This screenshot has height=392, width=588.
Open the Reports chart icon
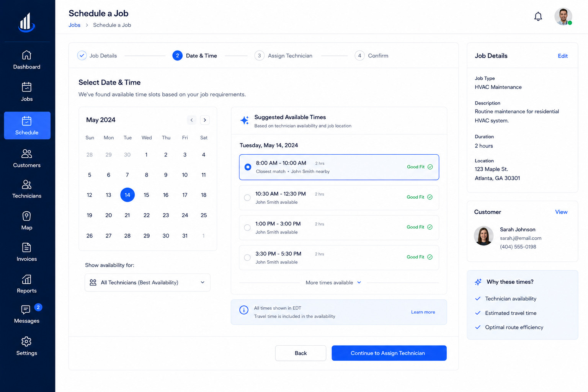point(26,279)
